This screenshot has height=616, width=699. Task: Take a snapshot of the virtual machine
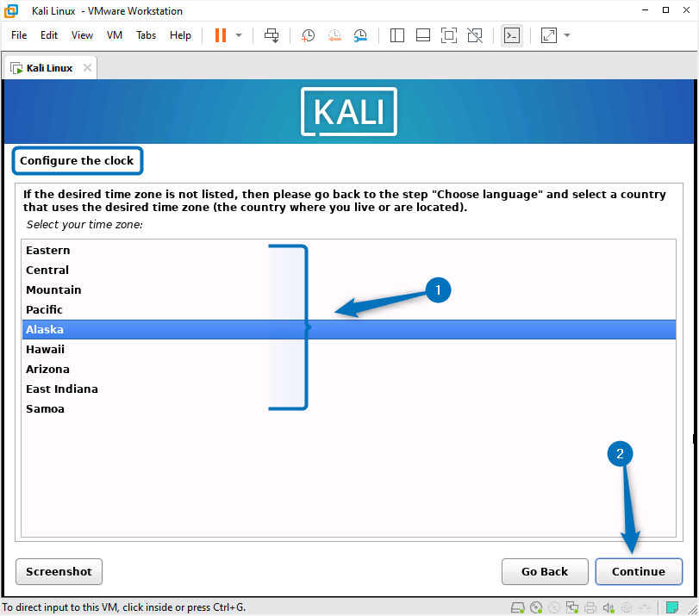pos(308,35)
